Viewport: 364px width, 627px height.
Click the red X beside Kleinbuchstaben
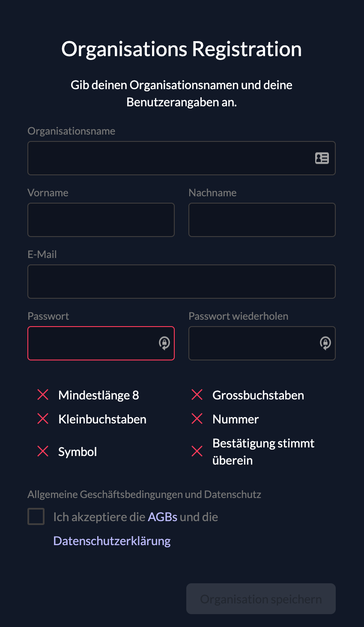pos(43,419)
